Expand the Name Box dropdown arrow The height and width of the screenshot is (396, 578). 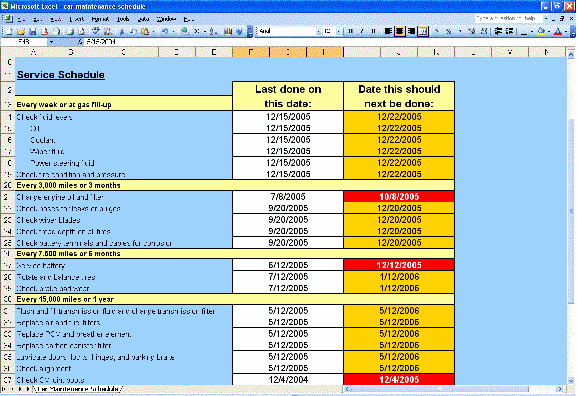[x=51, y=42]
